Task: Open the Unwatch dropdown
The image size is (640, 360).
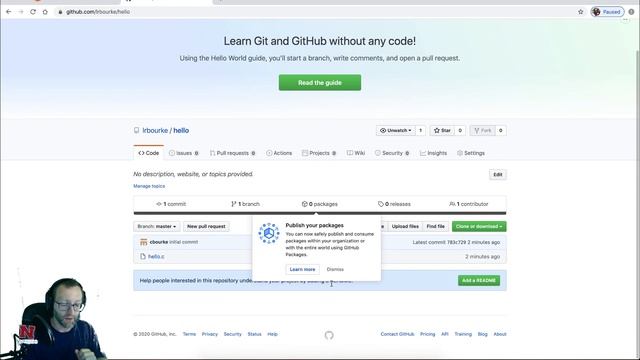Action: pos(396,130)
